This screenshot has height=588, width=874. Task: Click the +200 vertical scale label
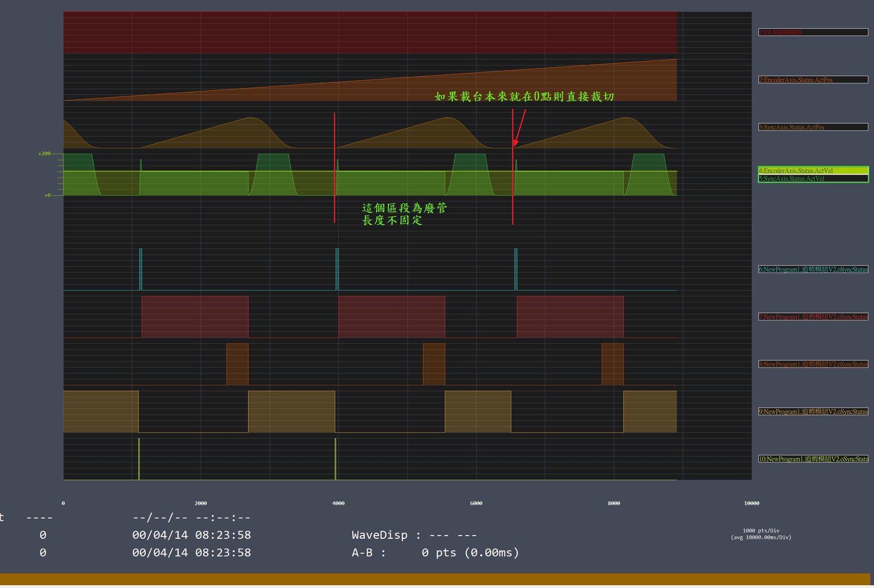[x=44, y=154]
